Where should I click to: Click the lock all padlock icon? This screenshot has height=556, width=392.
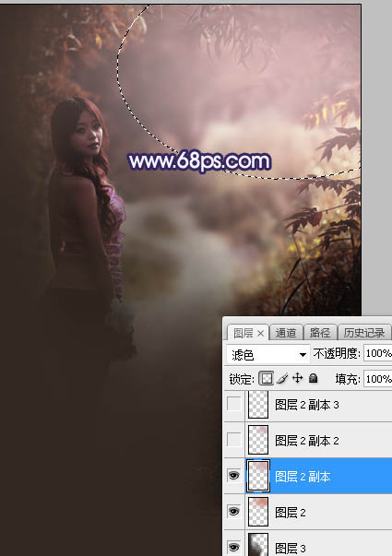313,378
